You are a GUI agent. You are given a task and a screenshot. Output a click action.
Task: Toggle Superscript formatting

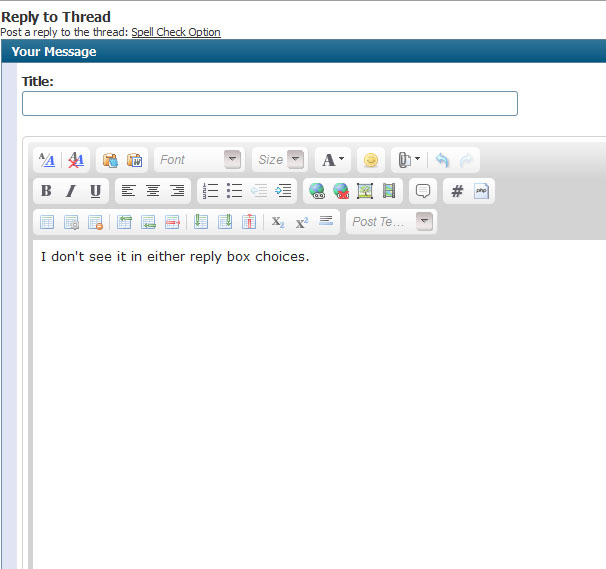[x=302, y=222]
